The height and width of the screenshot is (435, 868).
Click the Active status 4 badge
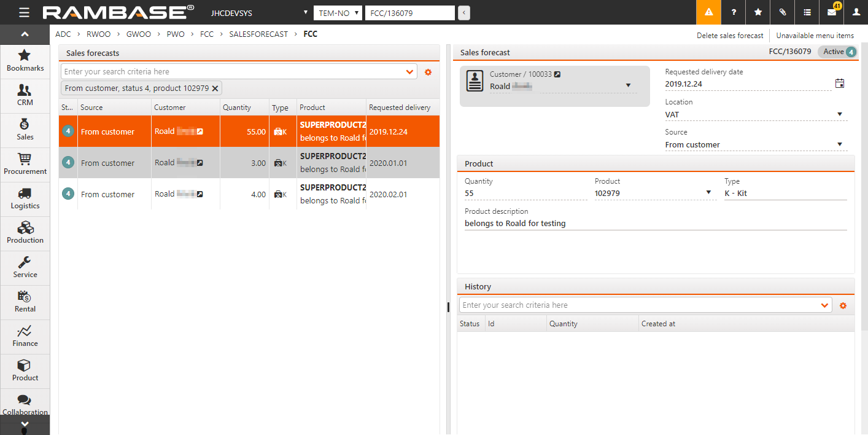click(x=837, y=52)
